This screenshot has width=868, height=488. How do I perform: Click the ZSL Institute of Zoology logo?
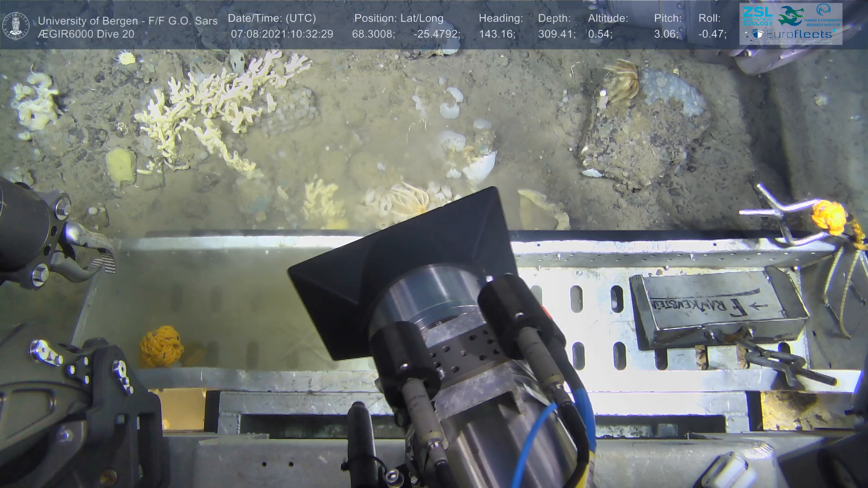coord(757,15)
